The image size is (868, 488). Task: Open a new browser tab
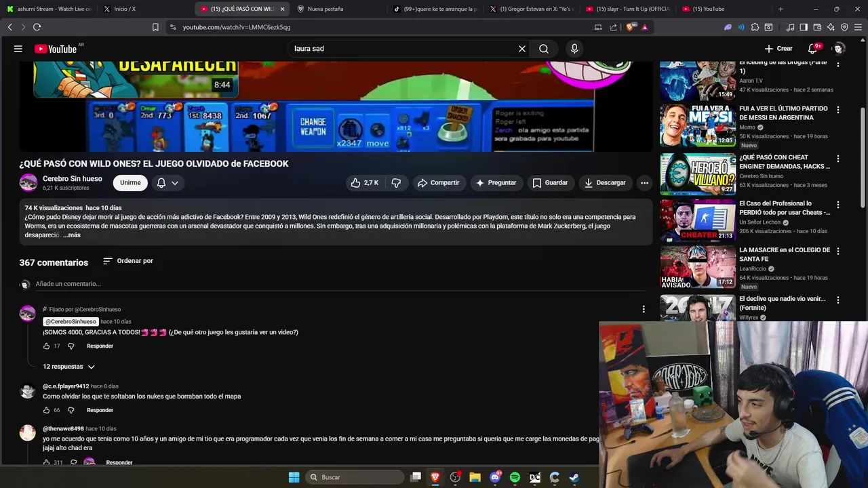tap(781, 9)
